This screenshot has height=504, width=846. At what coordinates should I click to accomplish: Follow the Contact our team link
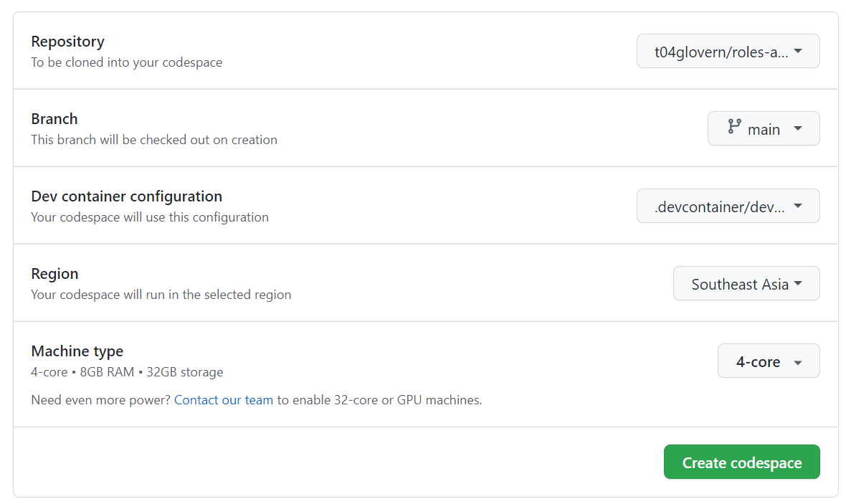tap(223, 399)
